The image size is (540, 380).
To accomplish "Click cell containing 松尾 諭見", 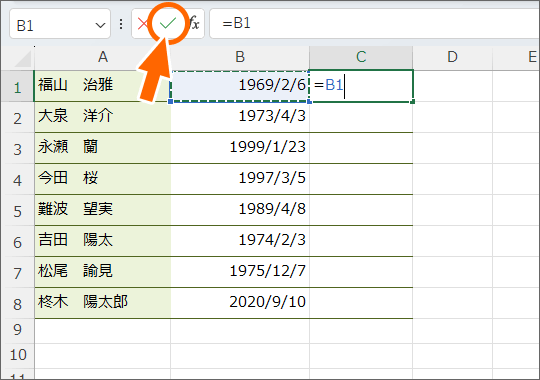I will pyautogui.click(x=103, y=272).
